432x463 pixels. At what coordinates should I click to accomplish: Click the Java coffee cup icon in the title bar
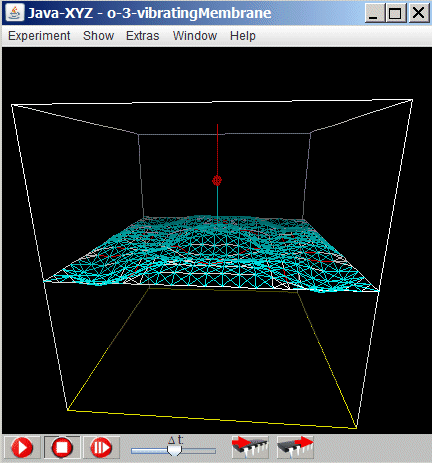coord(15,13)
